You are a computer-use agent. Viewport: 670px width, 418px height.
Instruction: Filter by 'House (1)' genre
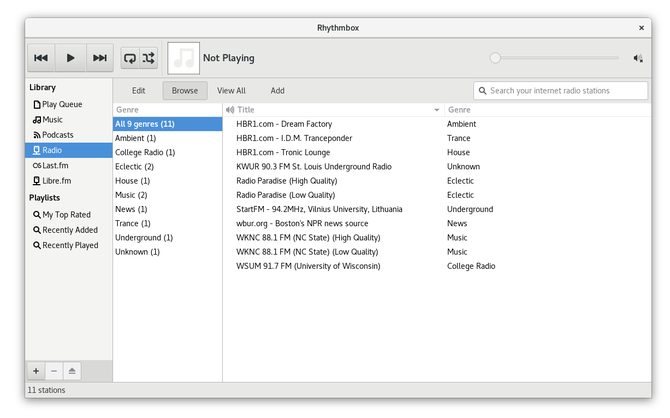[168, 181]
